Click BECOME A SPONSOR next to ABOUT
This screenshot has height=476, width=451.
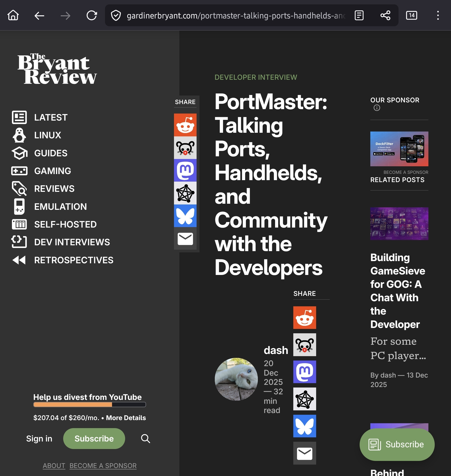tap(103, 466)
